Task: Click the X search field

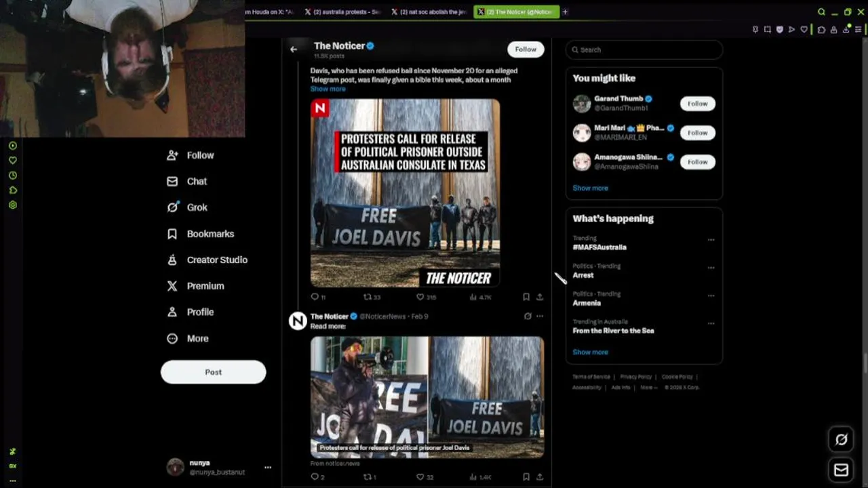Action: coord(644,49)
